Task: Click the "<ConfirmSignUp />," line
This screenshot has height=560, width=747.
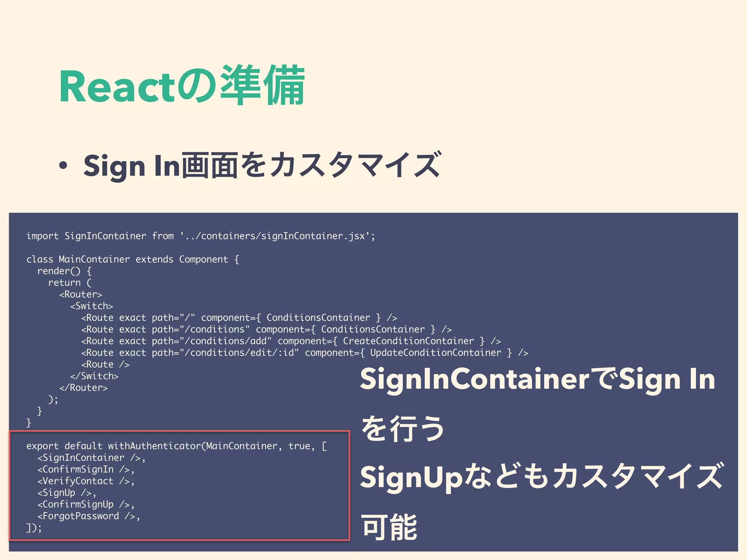Action: click(x=86, y=504)
